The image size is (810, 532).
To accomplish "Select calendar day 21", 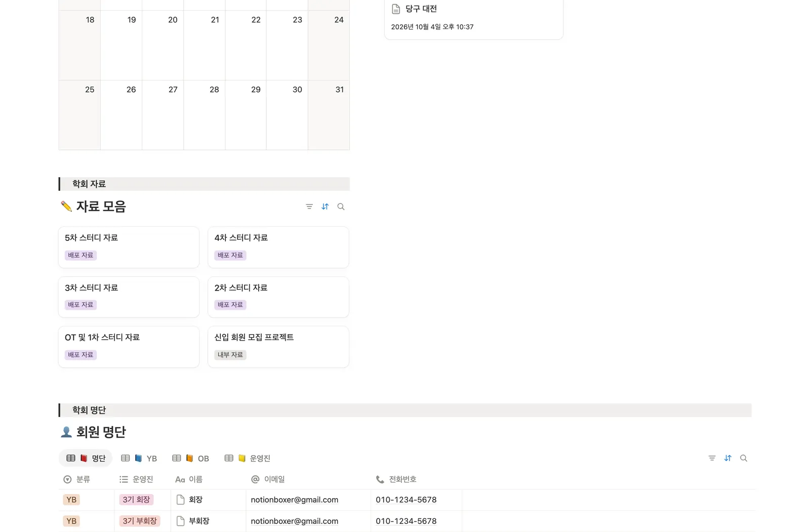I will tap(205, 45).
